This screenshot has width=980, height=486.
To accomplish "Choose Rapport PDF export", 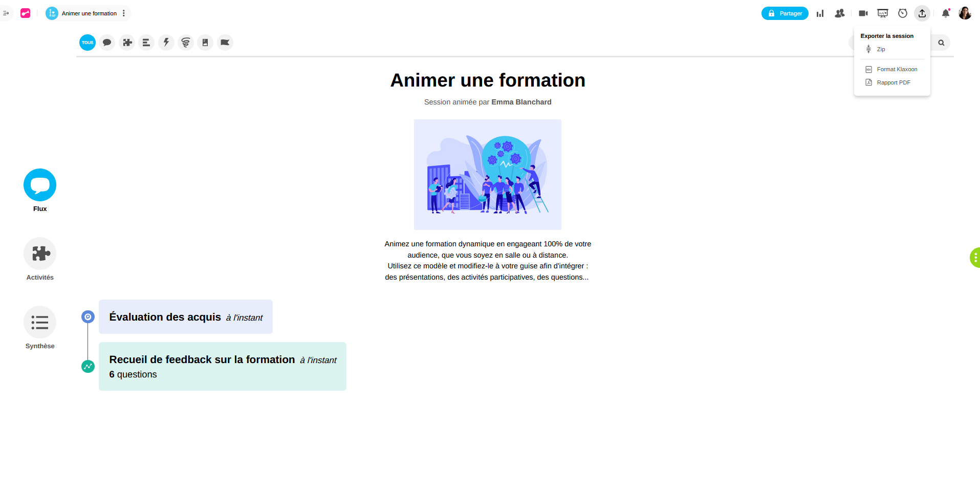I will pyautogui.click(x=893, y=82).
